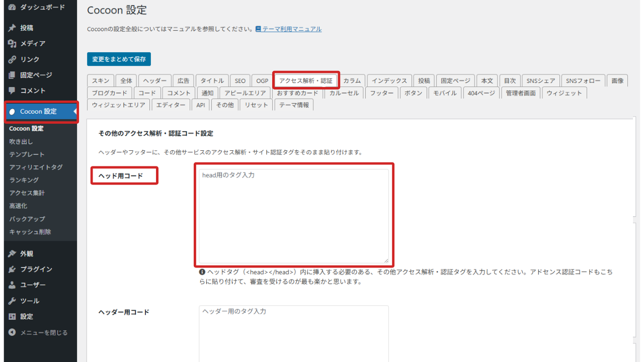
Task: Click the book icon before テーマ利用マニュアル
Action: click(258, 29)
